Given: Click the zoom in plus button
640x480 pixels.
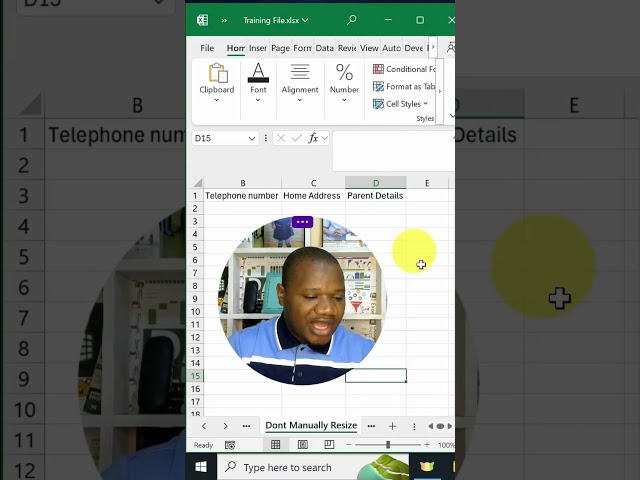Looking at the screenshot, I should tap(427, 444).
